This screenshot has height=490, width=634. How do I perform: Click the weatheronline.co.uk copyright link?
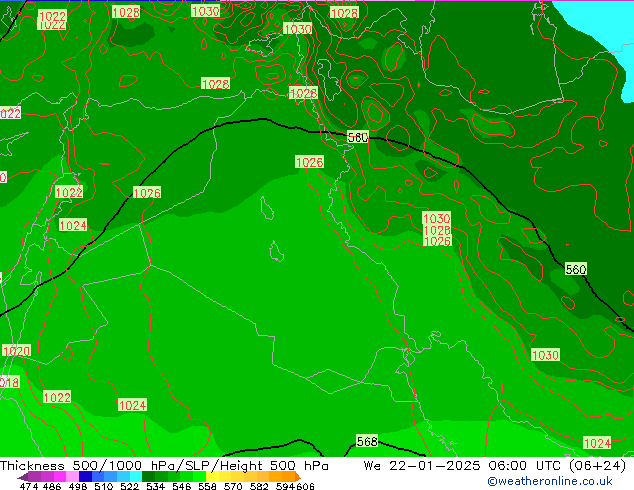coord(550,481)
